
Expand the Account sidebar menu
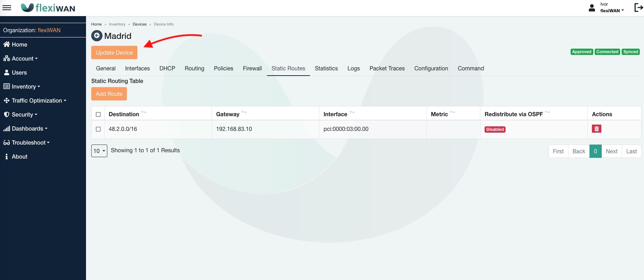coord(21,58)
